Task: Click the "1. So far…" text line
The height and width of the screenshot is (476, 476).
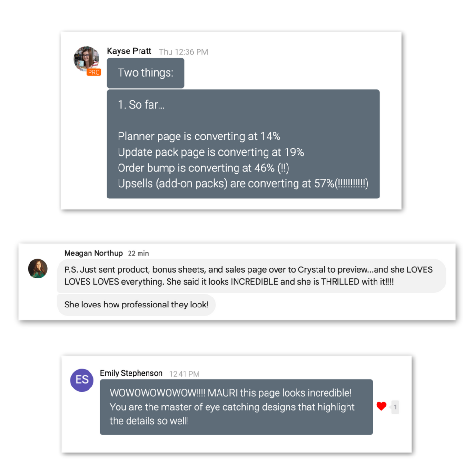Action: pyautogui.click(x=141, y=105)
